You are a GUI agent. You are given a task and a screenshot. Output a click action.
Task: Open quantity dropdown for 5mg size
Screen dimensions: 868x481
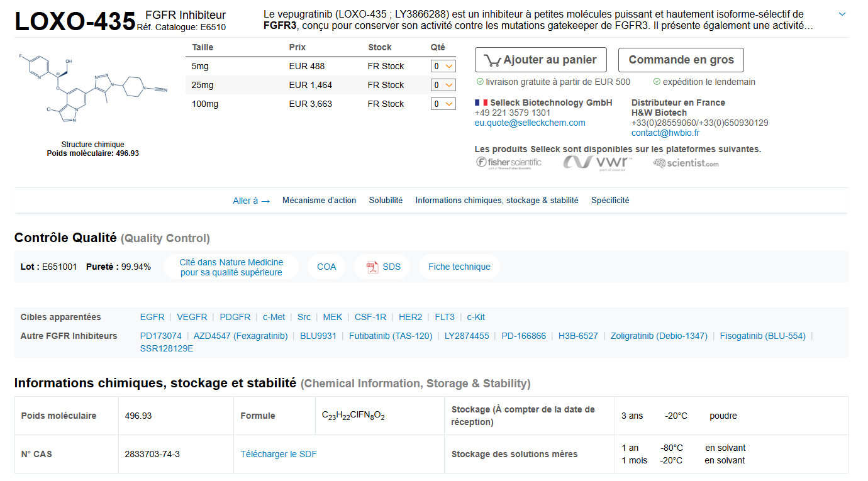tap(443, 66)
